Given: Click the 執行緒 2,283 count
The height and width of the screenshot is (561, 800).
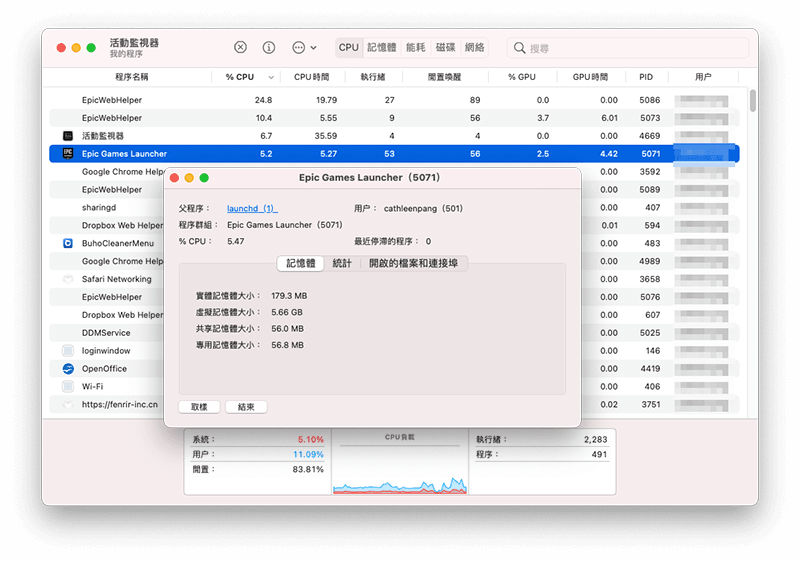Looking at the screenshot, I should point(542,439).
